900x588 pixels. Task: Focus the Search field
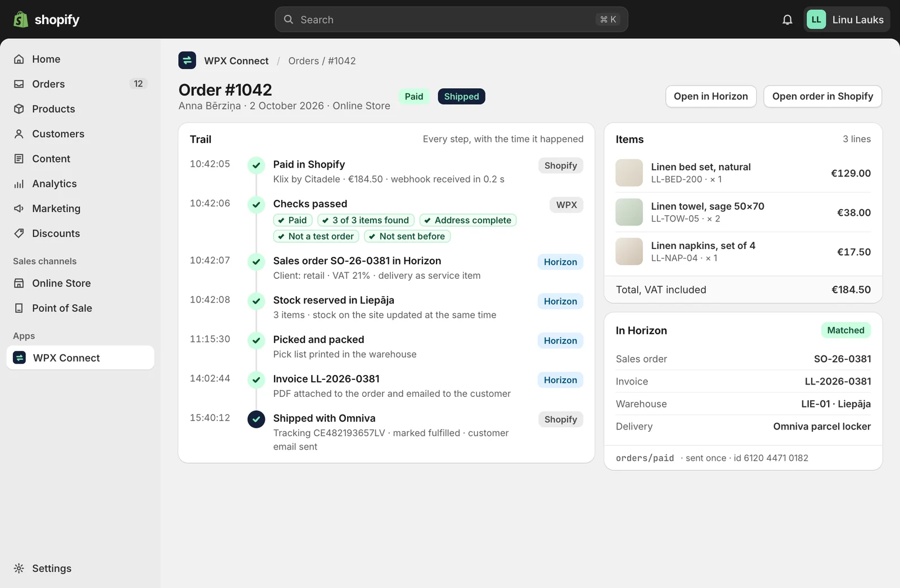pyautogui.click(x=451, y=20)
